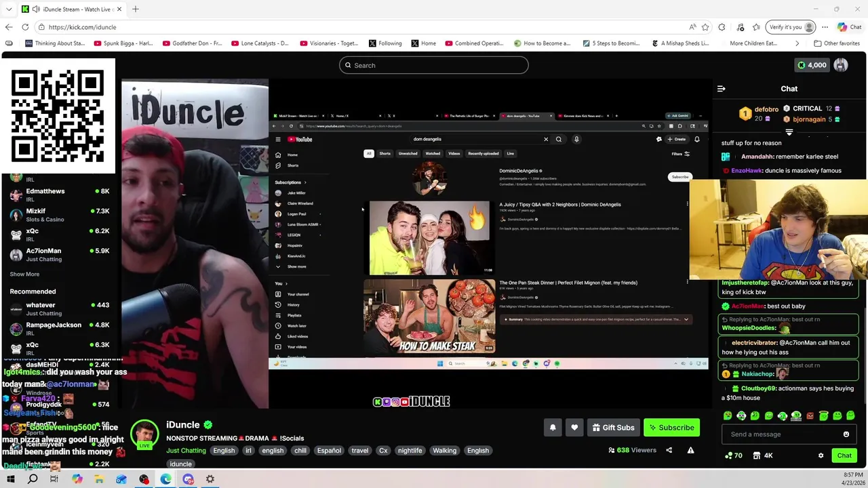Open the 4K channel shop icon
This screenshot has width=868, height=488.
pos(763,455)
